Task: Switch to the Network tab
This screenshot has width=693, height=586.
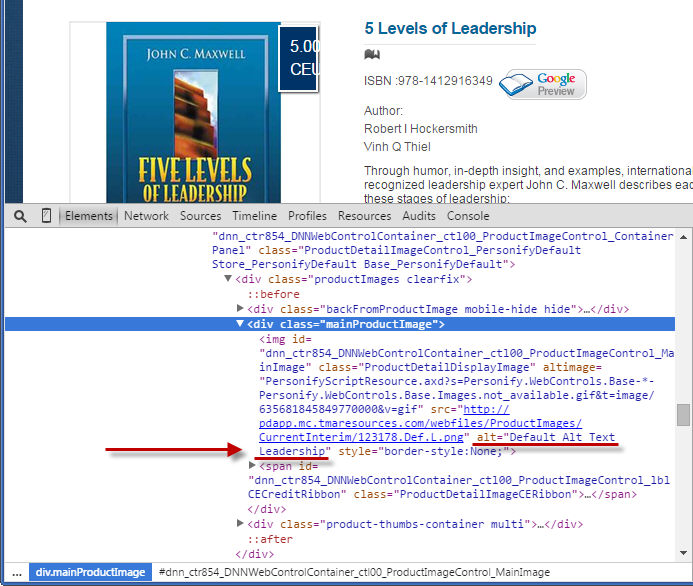Action: pos(146,216)
